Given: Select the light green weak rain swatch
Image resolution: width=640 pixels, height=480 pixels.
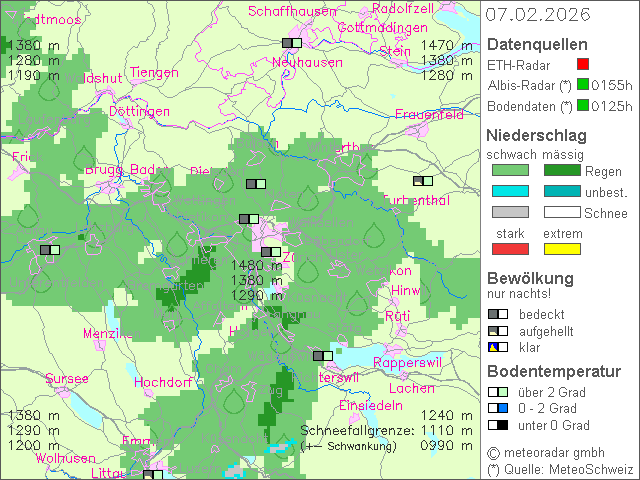Looking at the screenshot, I should [509, 171].
